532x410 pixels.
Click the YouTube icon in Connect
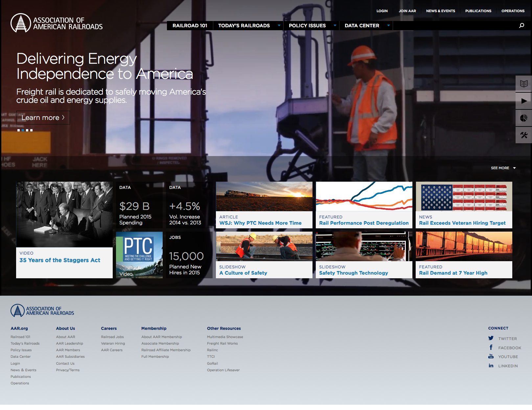[491, 356]
